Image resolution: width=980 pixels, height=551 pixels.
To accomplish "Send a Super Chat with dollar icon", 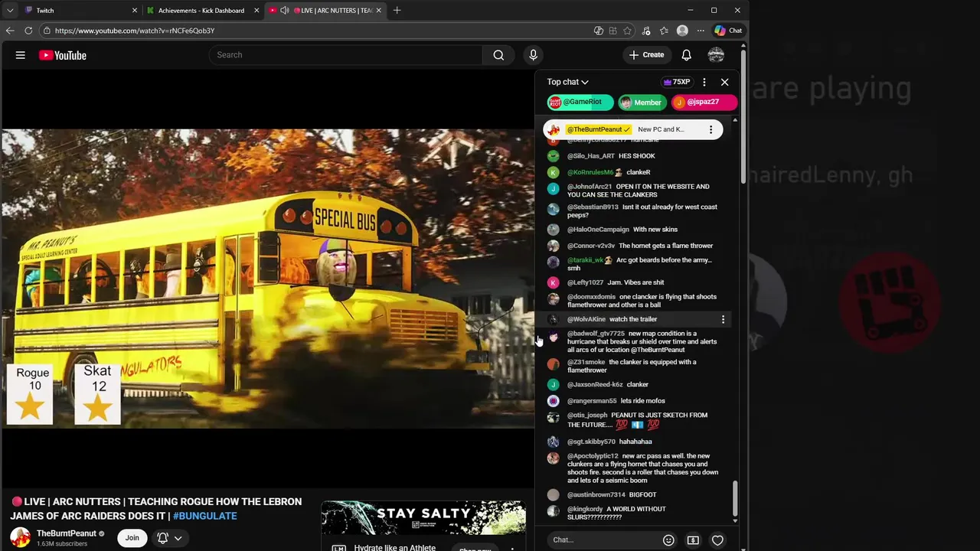I will (x=693, y=540).
